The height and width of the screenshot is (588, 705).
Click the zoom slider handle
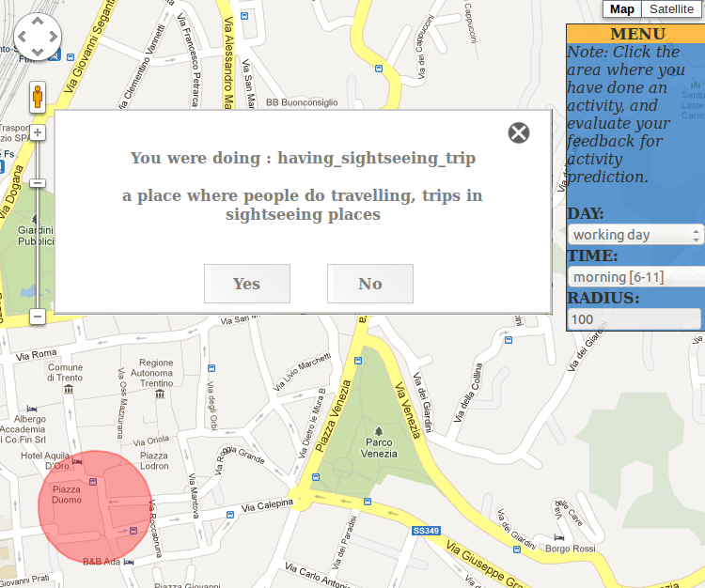[x=38, y=183]
